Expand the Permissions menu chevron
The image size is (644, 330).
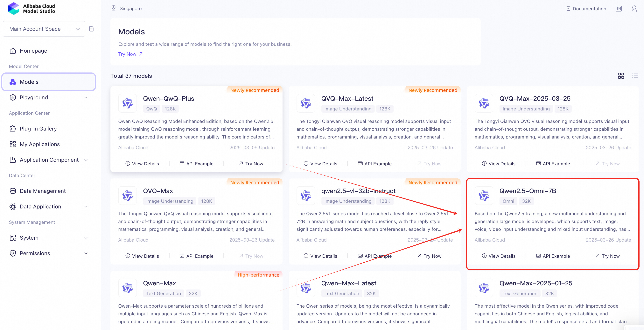pyautogui.click(x=86, y=253)
